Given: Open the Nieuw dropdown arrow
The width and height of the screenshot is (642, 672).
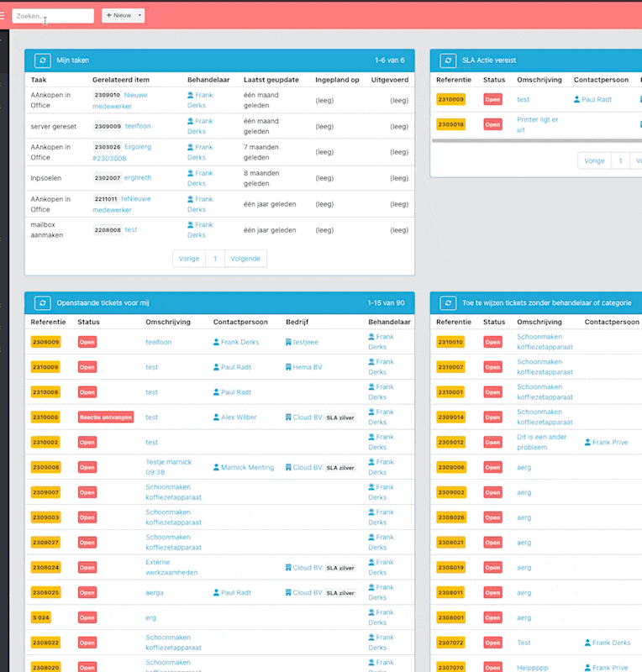Looking at the screenshot, I should [x=139, y=15].
